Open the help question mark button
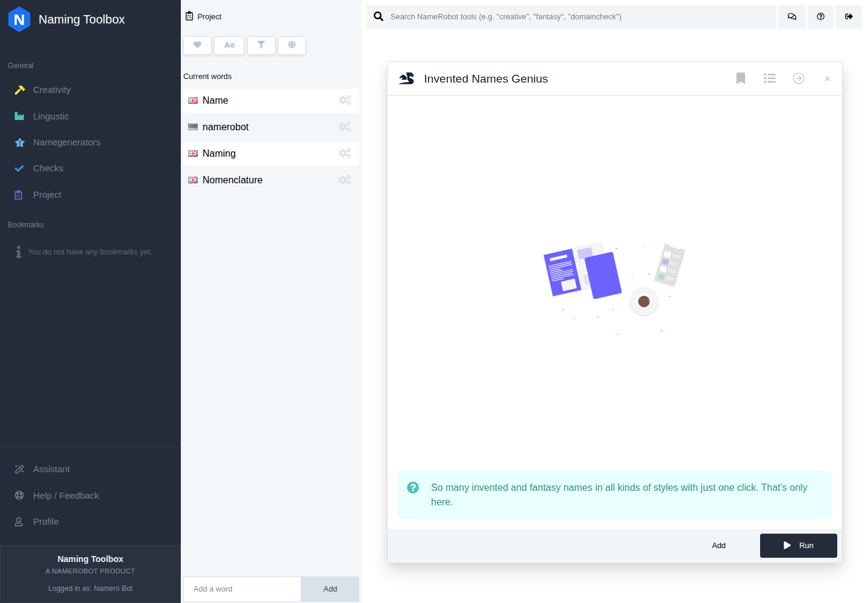The height and width of the screenshot is (603, 868). [x=820, y=17]
